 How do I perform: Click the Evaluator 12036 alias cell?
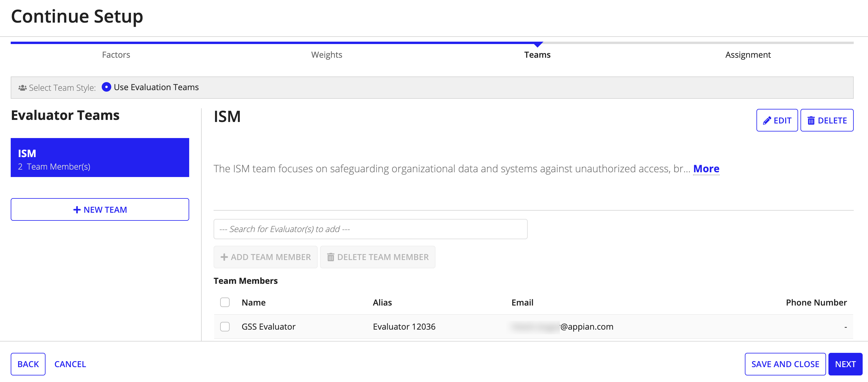(x=404, y=326)
